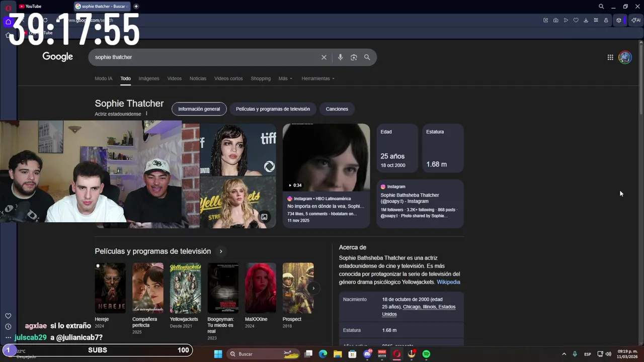Open File Explorer from the taskbar

pyautogui.click(x=338, y=354)
